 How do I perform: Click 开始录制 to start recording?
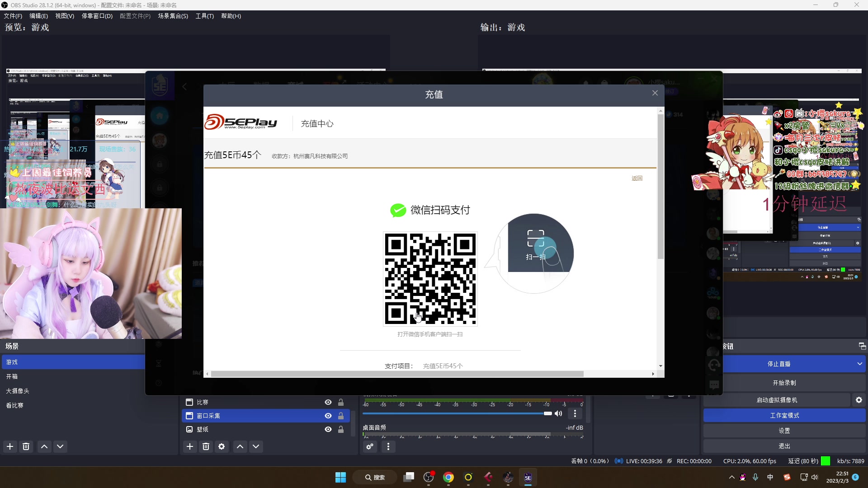point(784,383)
